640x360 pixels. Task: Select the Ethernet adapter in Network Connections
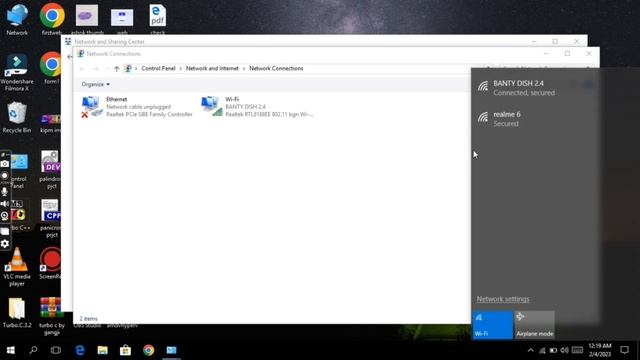(x=137, y=107)
